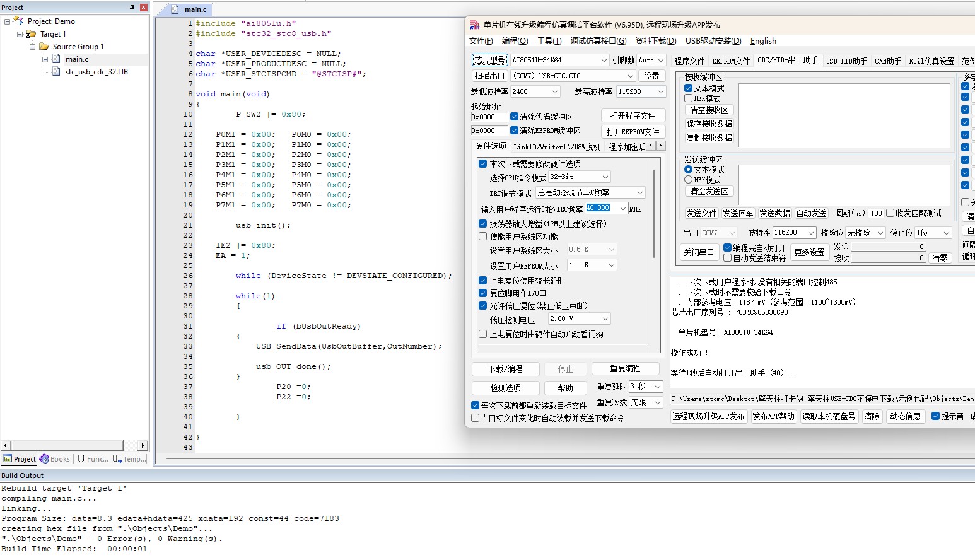
Task: Open the 文件(F) menu
Action: click(481, 41)
